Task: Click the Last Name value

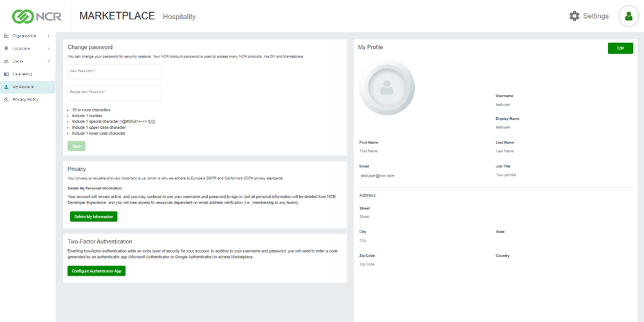Action: pyautogui.click(x=505, y=151)
